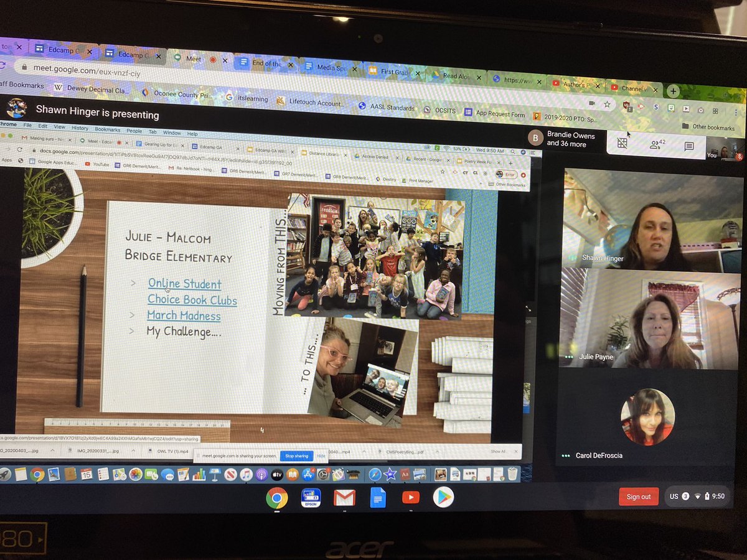Stop sharing the screen

pyautogui.click(x=296, y=455)
